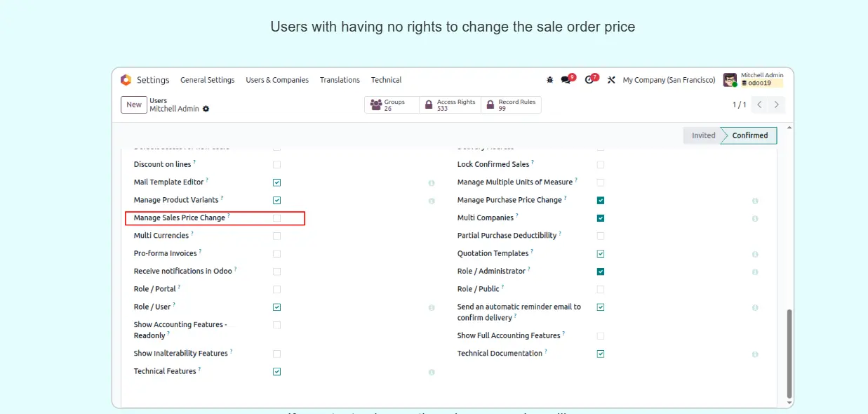Open the debug bug icon menu
The image size is (868, 414).
[x=549, y=80]
